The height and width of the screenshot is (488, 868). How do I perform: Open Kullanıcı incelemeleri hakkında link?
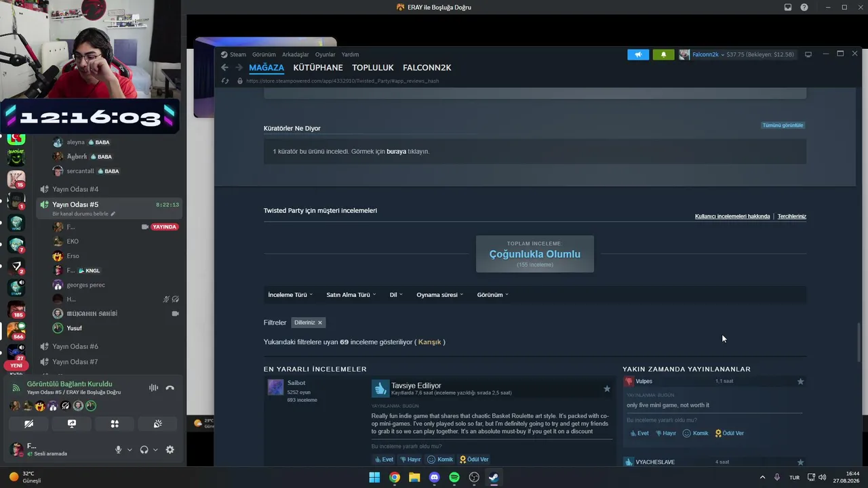point(732,216)
